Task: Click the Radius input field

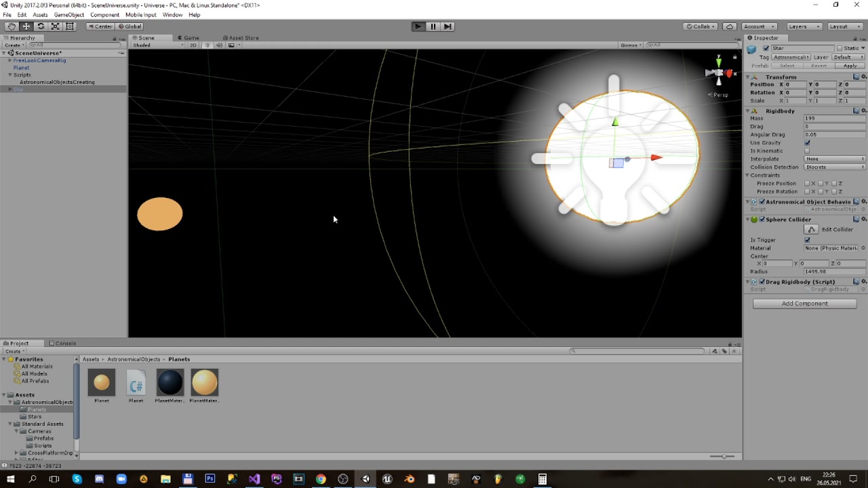Action: click(834, 272)
